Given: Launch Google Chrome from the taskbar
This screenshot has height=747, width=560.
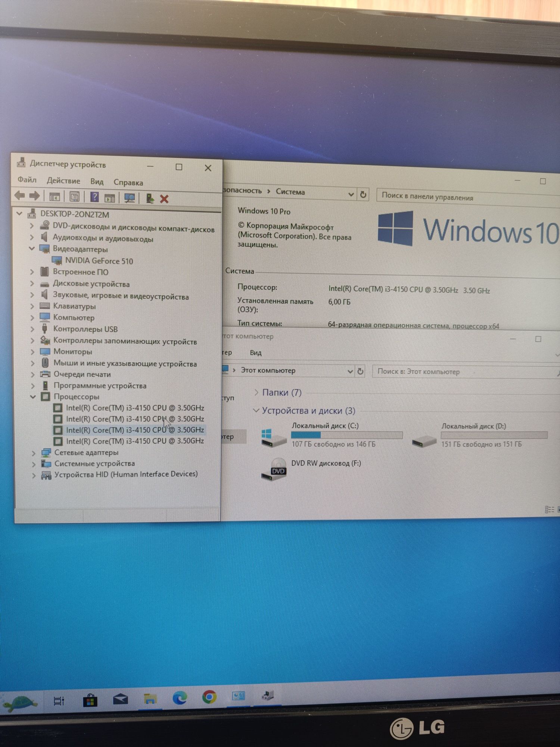Looking at the screenshot, I should (x=209, y=697).
